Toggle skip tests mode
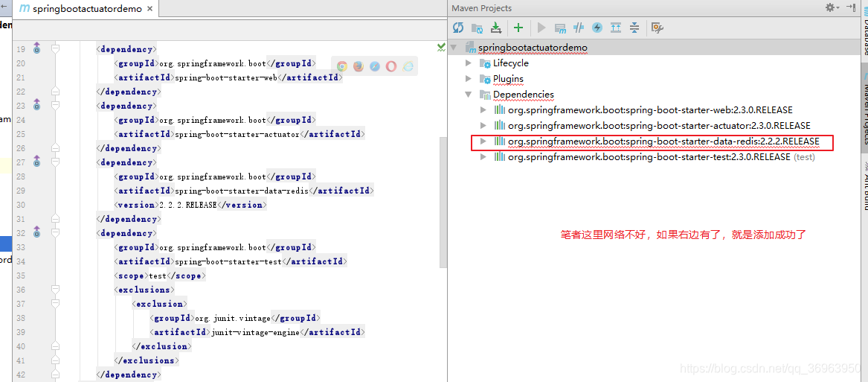This screenshot has width=868, height=382. coord(597,28)
